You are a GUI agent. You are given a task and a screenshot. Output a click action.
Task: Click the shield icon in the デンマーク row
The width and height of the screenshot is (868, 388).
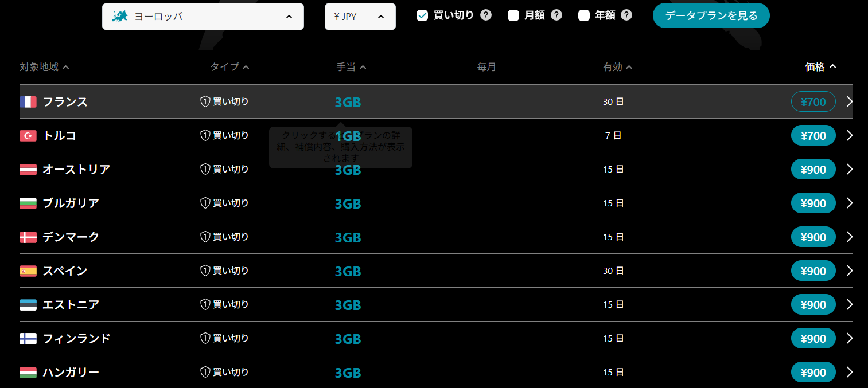click(x=205, y=237)
